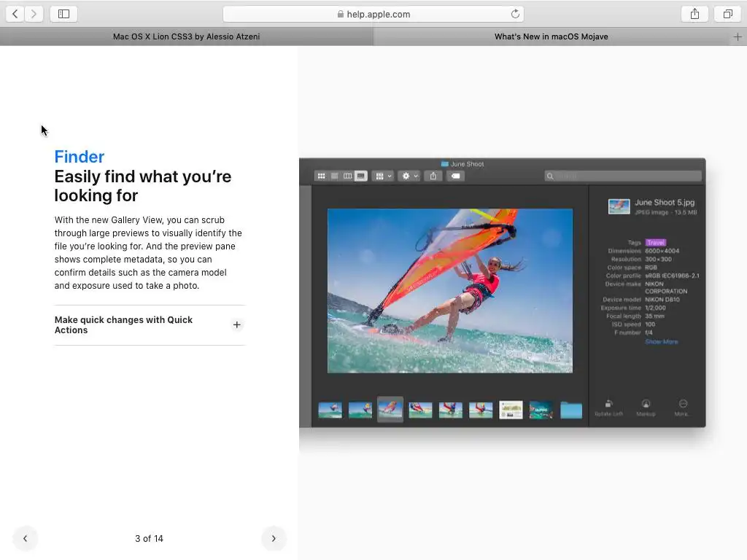Click the June Shoot 5.jpg filename

coord(665,203)
